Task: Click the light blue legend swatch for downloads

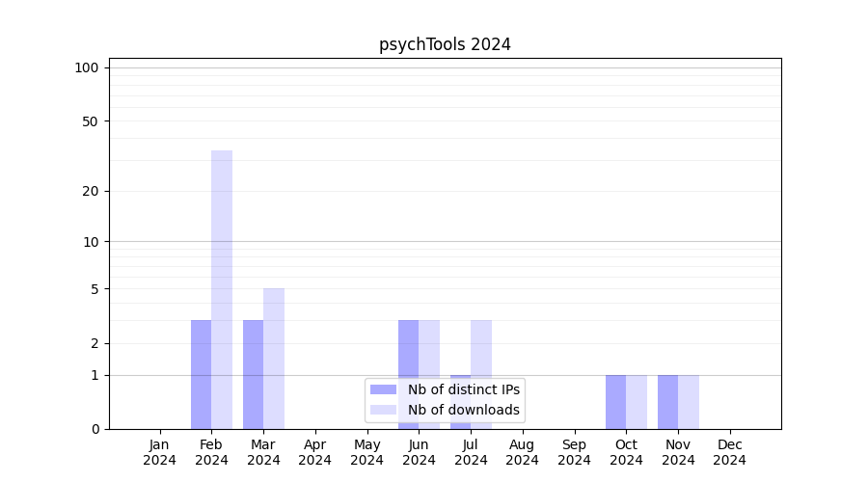Action: point(383,410)
